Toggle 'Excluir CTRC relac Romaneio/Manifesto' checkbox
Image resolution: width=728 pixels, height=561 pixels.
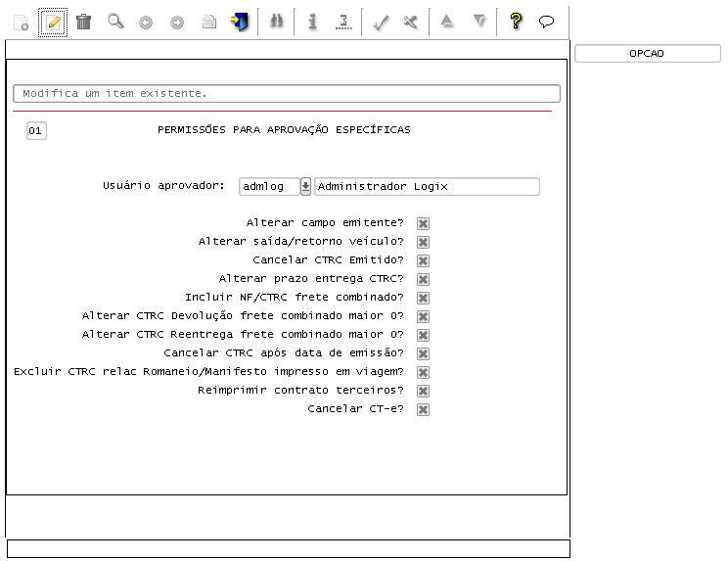(423, 372)
